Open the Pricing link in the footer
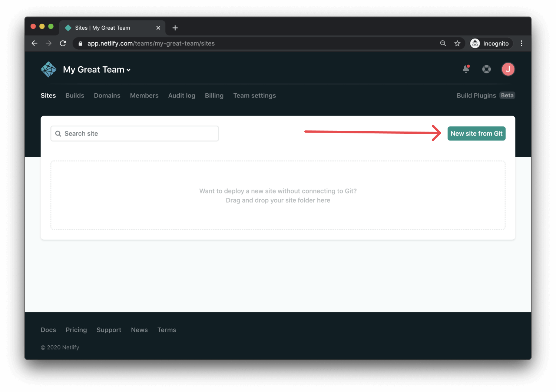The height and width of the screenshot is (392, 556). coord(76,330)
